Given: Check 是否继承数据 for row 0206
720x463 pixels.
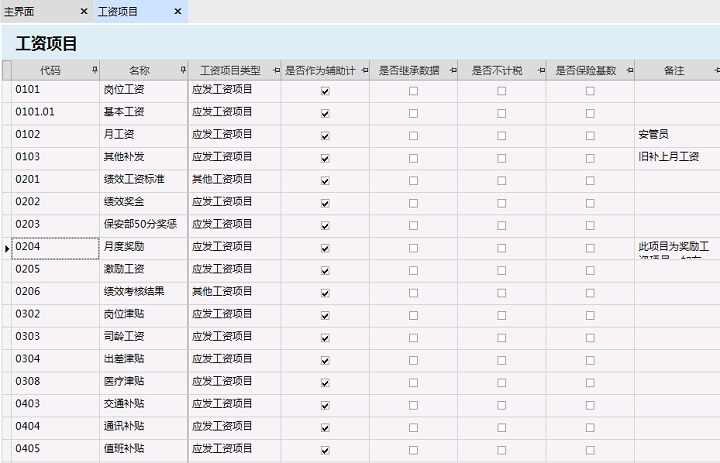Looking at the screenshot, I should coord(413,293).
